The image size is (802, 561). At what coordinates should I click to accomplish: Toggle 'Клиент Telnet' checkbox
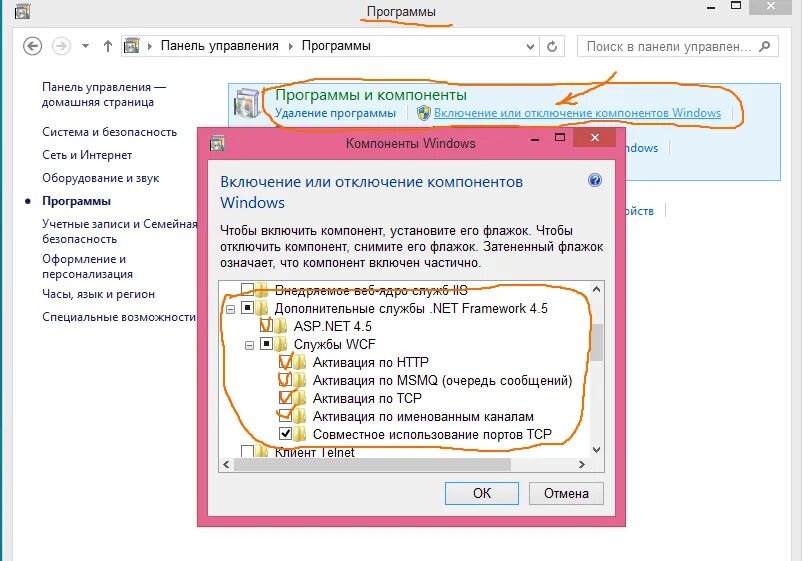(x=248, y=452)
